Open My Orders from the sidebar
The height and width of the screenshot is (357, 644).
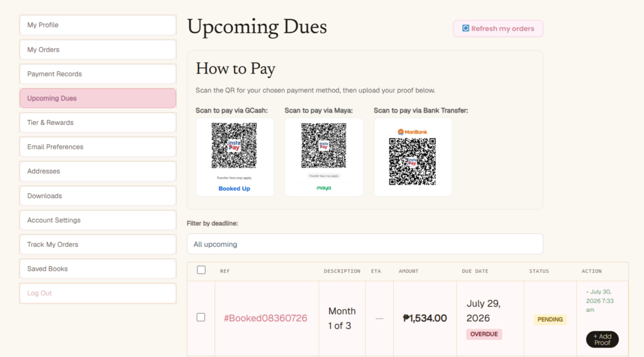point(97,50)
